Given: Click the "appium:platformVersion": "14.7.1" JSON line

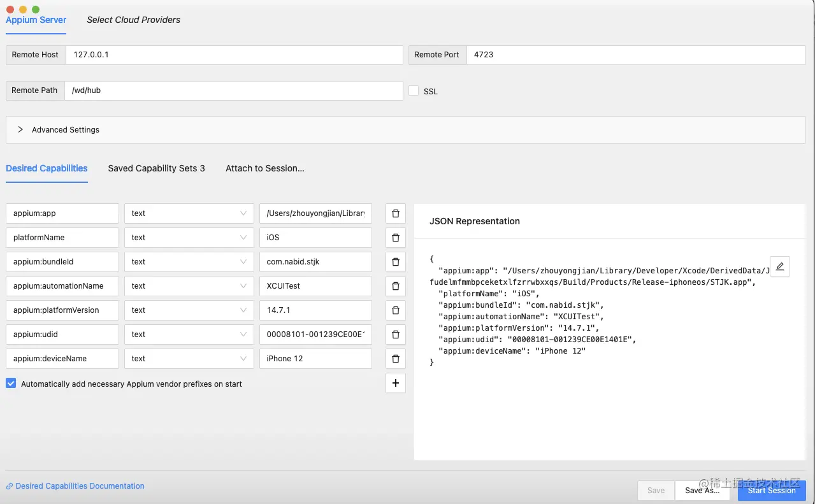Looking at the screenshot, I should click(519, 328).
